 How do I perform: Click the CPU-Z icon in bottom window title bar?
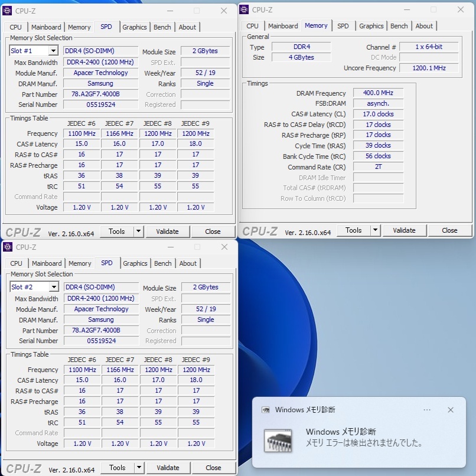8,247
